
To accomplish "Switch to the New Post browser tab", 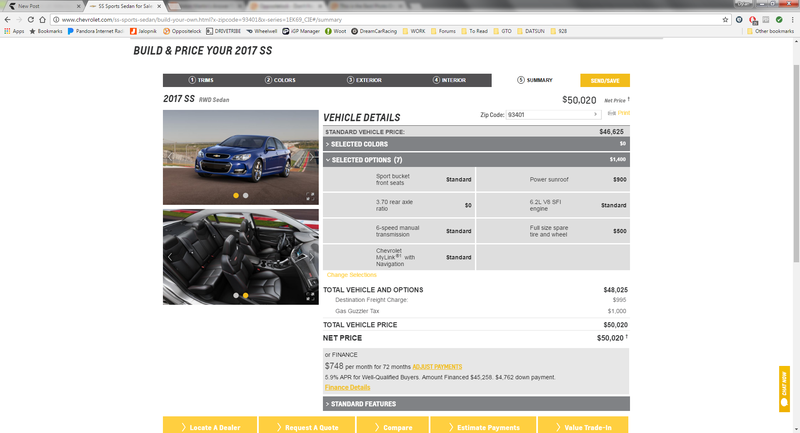I will pos(42,6).
